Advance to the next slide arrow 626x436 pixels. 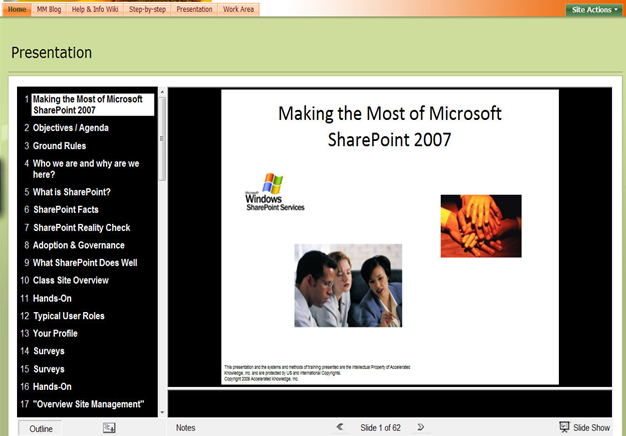click(420, 427)
